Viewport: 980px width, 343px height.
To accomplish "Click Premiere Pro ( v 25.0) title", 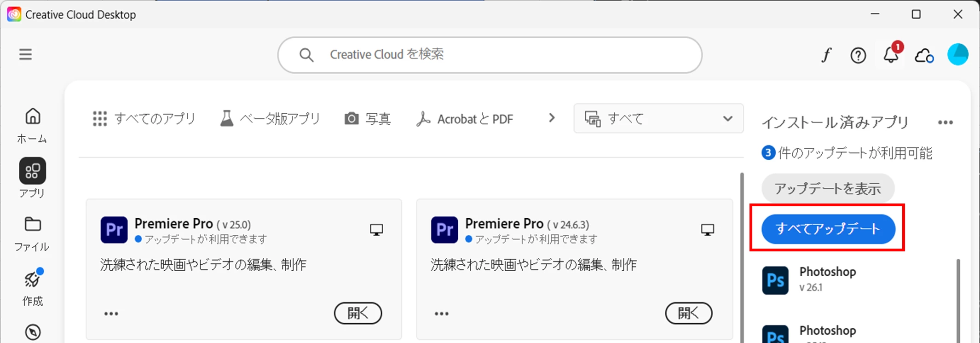I will click(193, 224).
